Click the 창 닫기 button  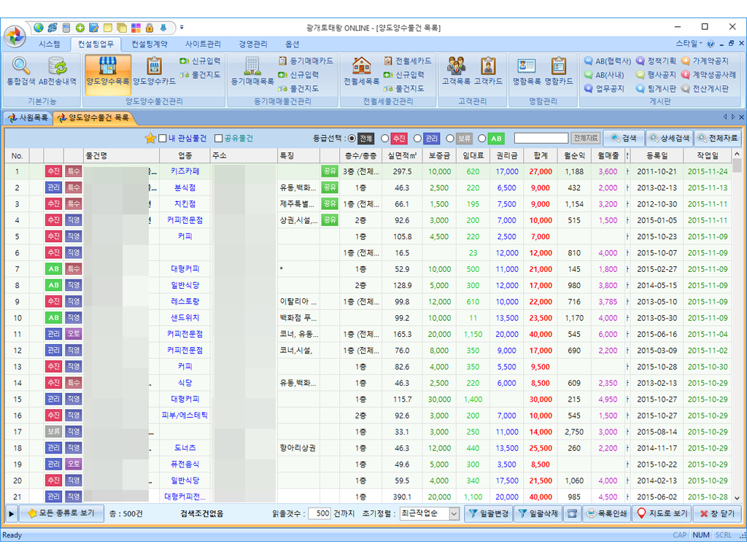[x=718, y=513]
